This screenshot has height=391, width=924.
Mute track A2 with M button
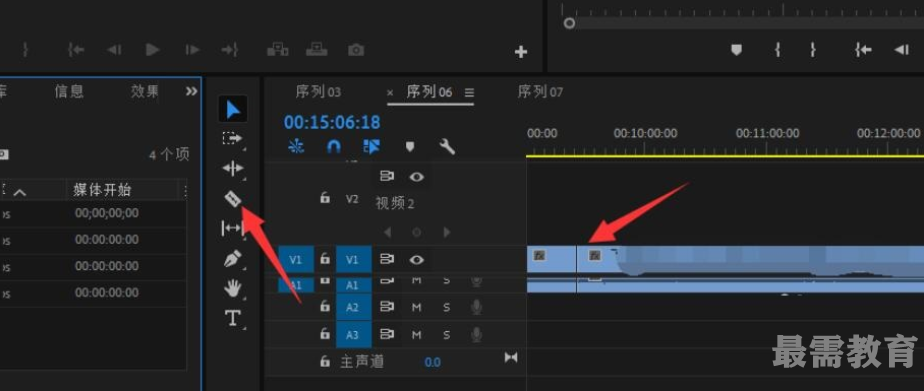click(417, 307)
